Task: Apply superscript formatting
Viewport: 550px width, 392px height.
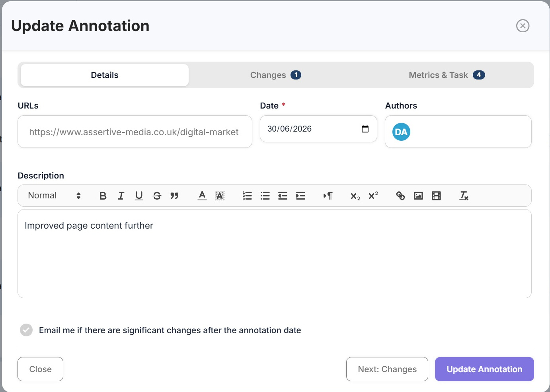Action: pyautogui.click(x=373, y=196)
